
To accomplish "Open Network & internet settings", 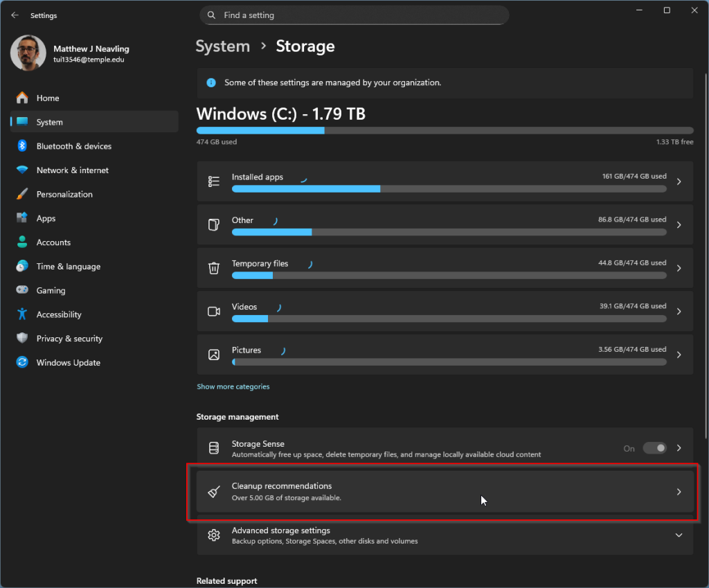I will click(x=72, y=170).
